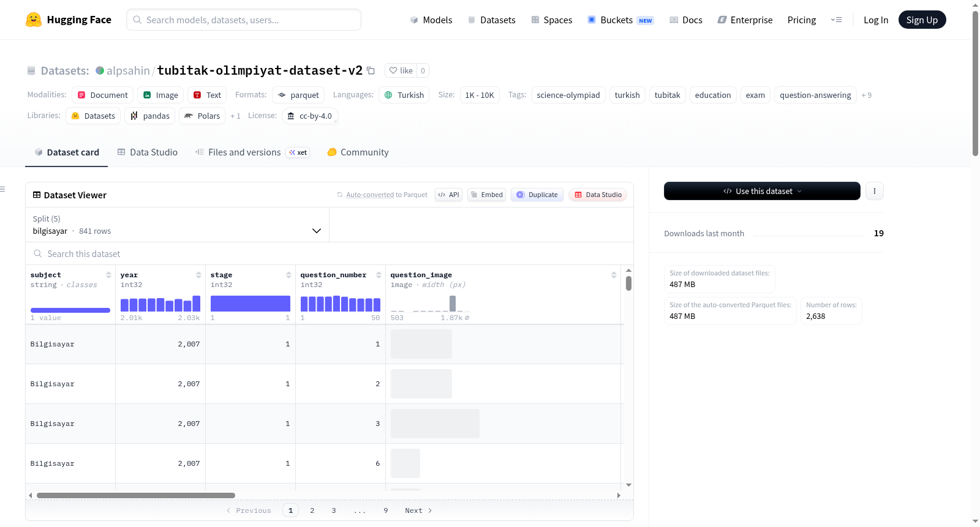Click the year histogram bars
Viewport: 980px width, 527px height.
[160, 304]
